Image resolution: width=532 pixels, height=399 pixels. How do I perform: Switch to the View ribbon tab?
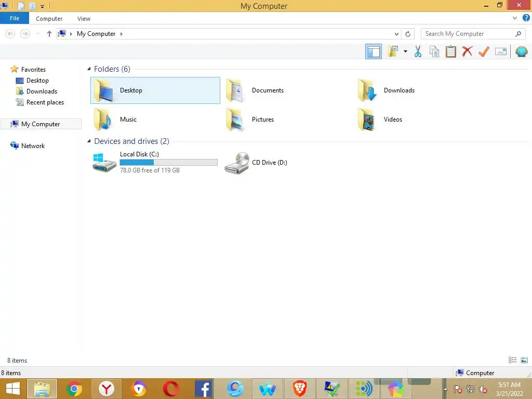tap(84, 19)
